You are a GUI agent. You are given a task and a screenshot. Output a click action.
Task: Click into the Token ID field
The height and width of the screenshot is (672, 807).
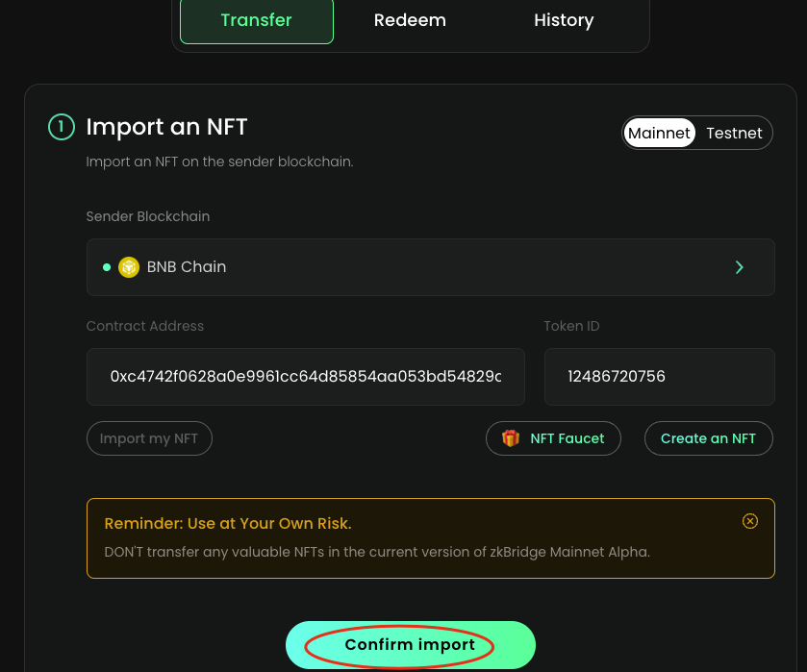[659, 377]
